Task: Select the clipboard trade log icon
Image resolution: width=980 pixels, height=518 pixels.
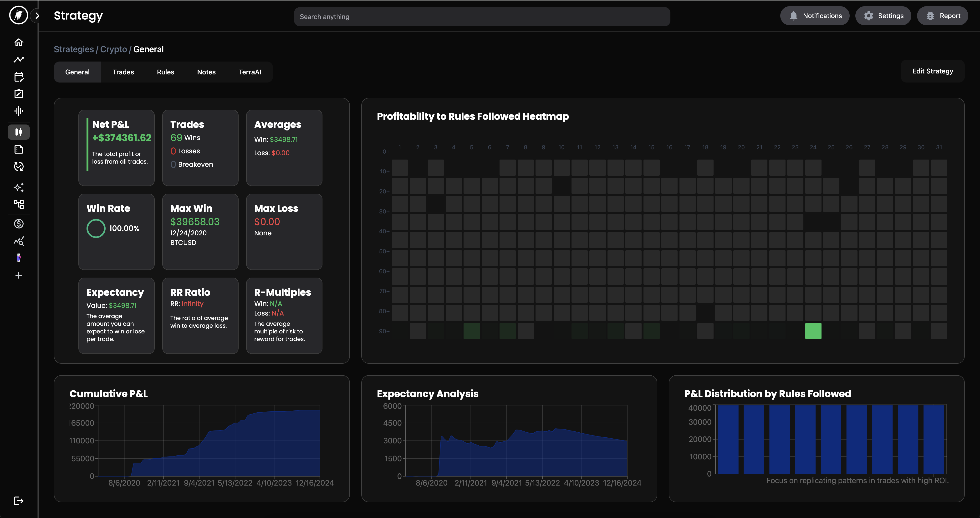Action: [19, 94]
